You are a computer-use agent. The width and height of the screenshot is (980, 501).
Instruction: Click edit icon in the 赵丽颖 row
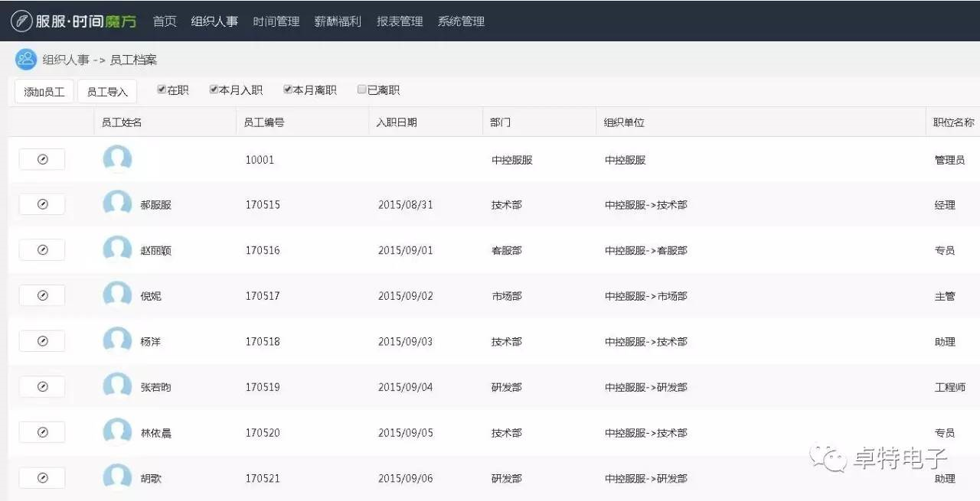tap(42, 250)
